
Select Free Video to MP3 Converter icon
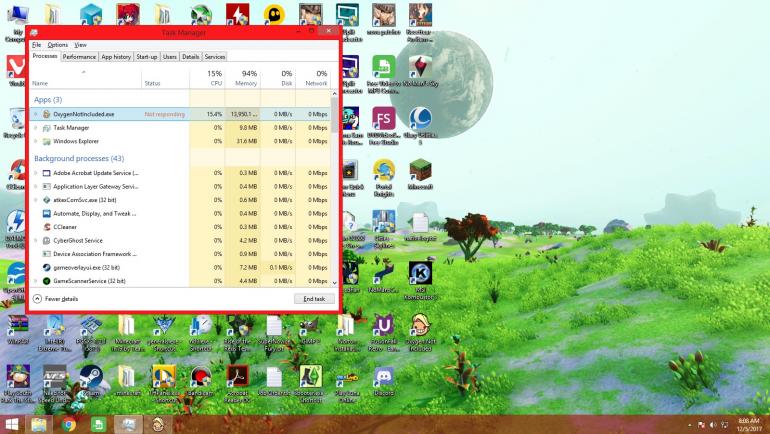[384, 75]
